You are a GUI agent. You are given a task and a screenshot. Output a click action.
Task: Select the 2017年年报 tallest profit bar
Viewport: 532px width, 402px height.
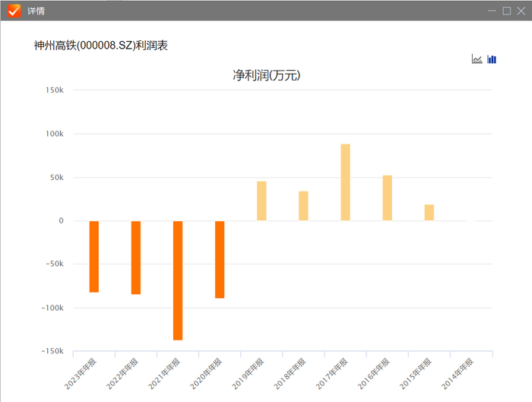click(345, 182)
